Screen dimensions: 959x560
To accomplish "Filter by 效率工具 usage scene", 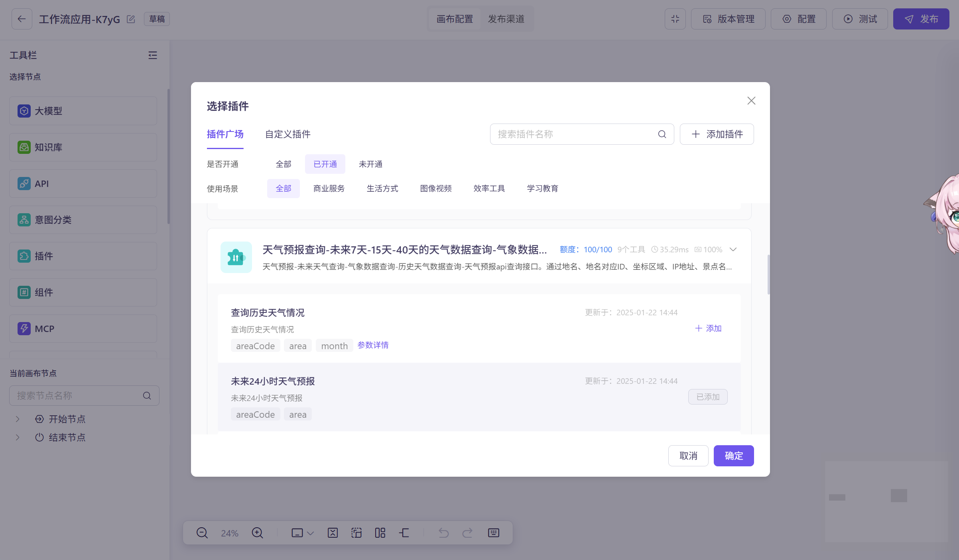I will (489, 189).
